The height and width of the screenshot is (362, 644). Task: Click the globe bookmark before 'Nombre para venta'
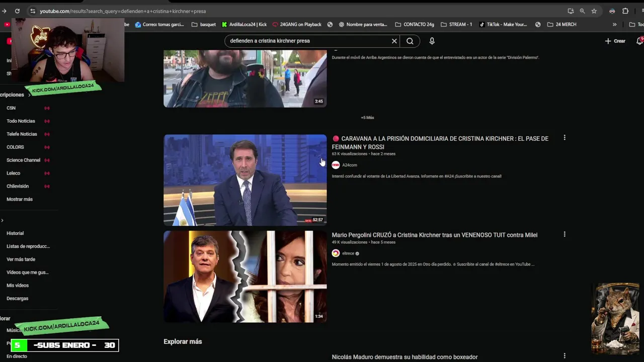pyautogui.click(x=330, y=24)
